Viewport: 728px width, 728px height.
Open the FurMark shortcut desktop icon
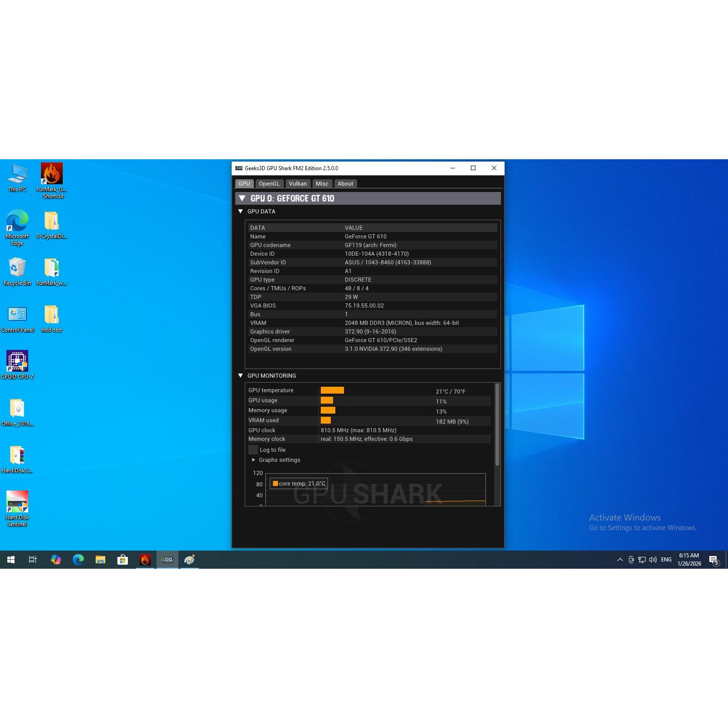pyautogui.click(x=51, y=175)
